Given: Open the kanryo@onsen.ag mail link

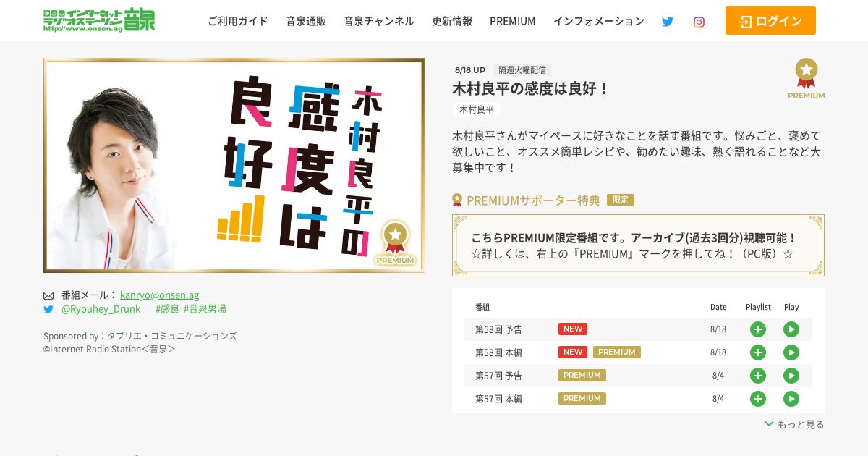Looking at the screenshot, I should coord(159,295).
